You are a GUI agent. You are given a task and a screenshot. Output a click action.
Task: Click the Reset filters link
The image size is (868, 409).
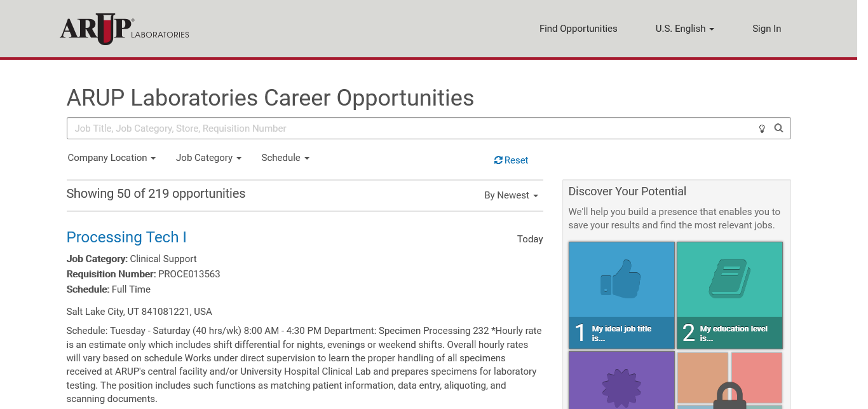click(x=516, y=160)
